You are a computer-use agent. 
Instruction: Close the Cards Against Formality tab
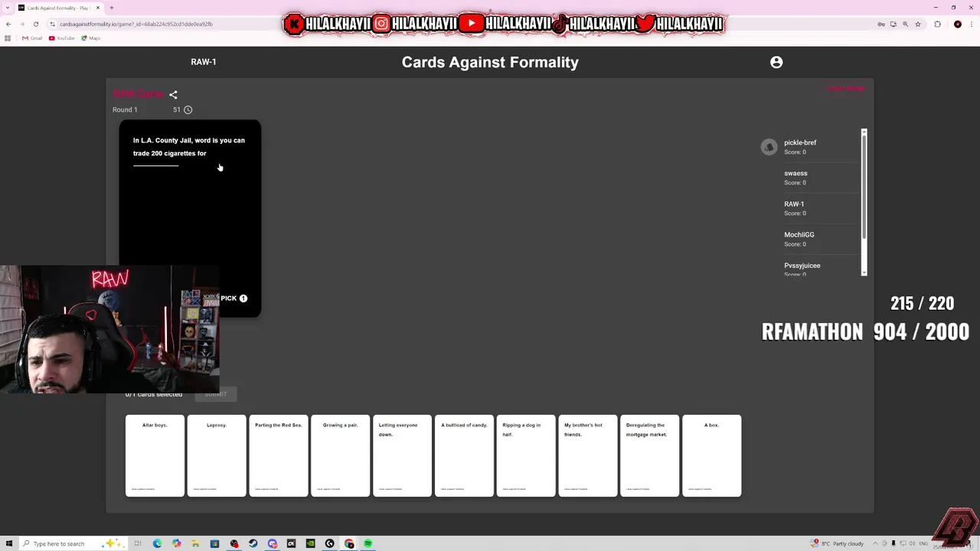[x=97, y=8]
